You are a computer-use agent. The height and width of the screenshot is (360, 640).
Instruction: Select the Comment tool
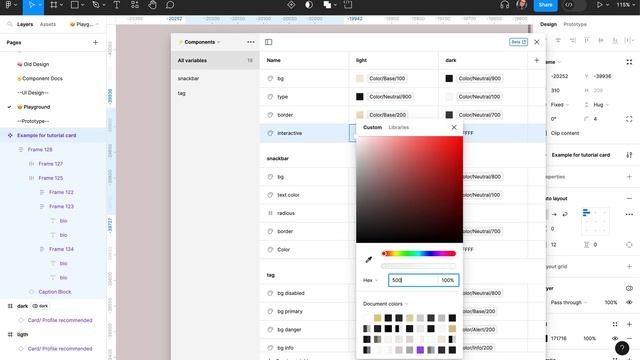(x=170, y=5)
